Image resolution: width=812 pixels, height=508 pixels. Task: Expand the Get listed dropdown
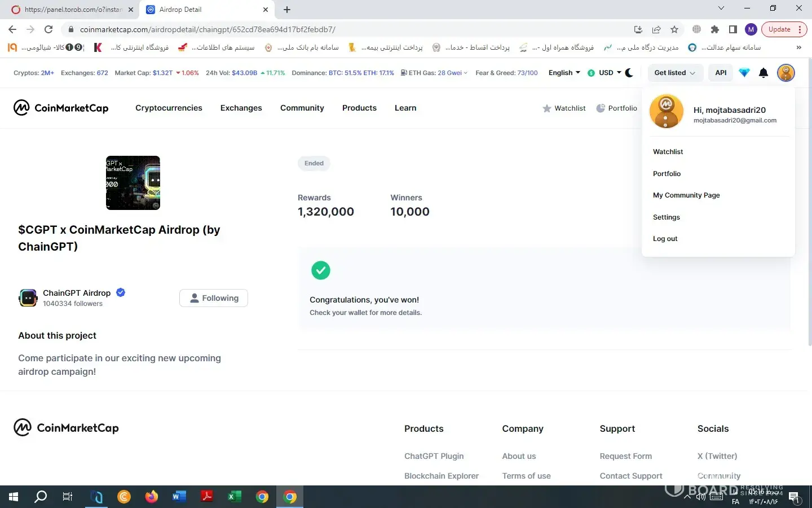[x=674, y=73]
